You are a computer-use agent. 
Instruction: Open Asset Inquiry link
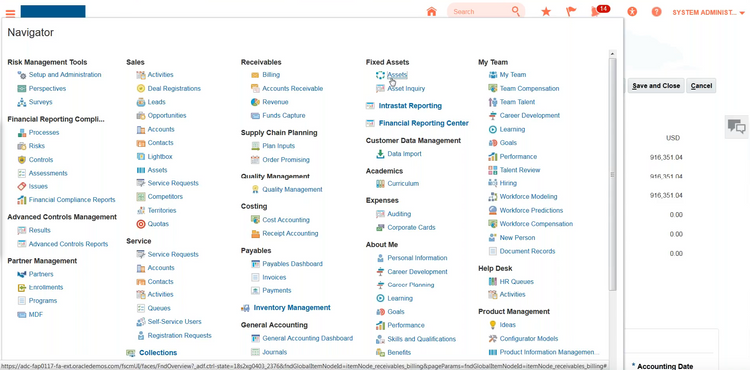(x=406, y=88)
